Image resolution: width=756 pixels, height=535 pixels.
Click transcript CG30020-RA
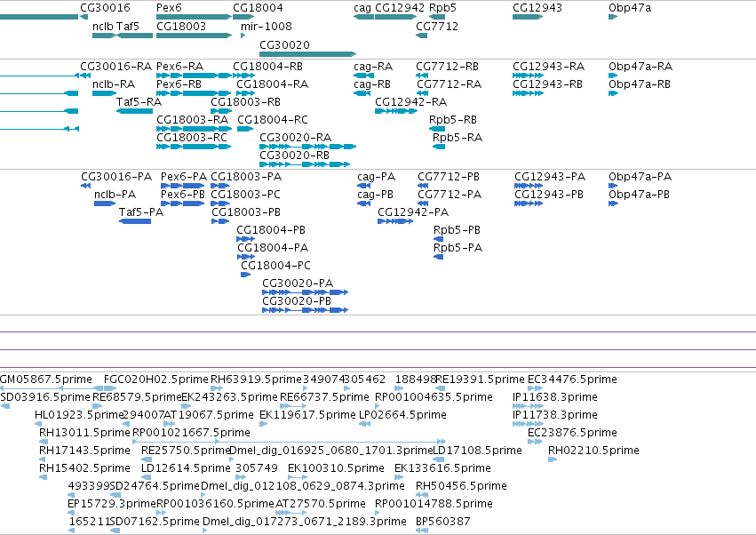[x=296, y=137]
